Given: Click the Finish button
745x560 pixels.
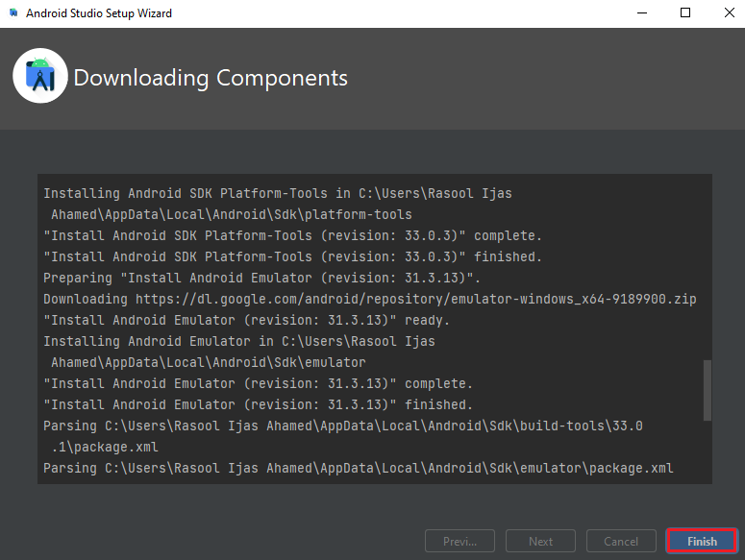Looking at the screenshot, I should point(702,541).
